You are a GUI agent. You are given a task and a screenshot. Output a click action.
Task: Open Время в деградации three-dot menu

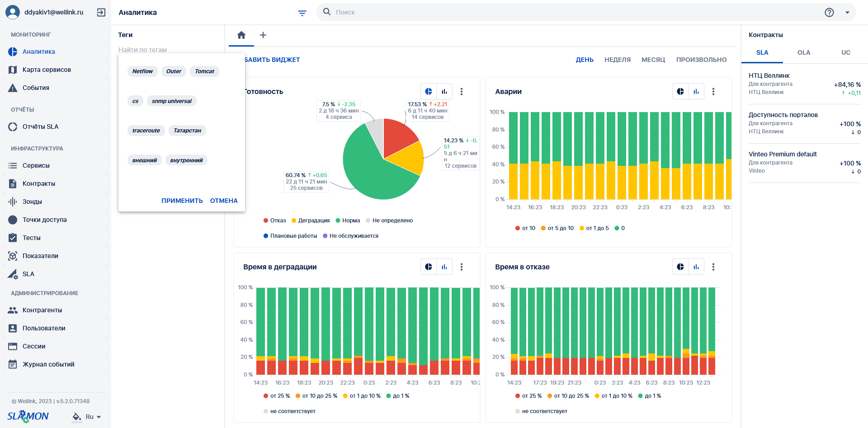click(462, 267)
